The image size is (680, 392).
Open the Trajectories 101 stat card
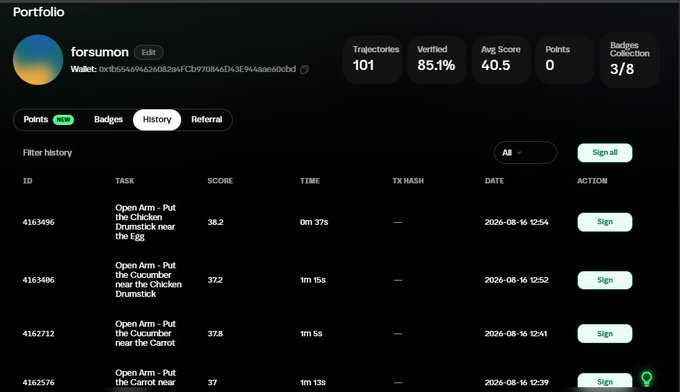coord(372,60)
